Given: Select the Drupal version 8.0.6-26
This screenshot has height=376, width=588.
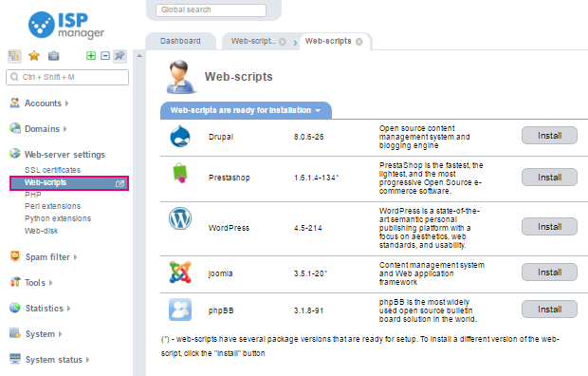Looking at the screenshot, I should coord(308,137).
